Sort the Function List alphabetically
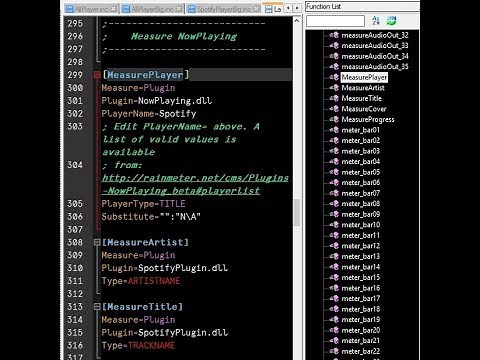The width and height of the screenshot is (480, 360). [376, 21]
